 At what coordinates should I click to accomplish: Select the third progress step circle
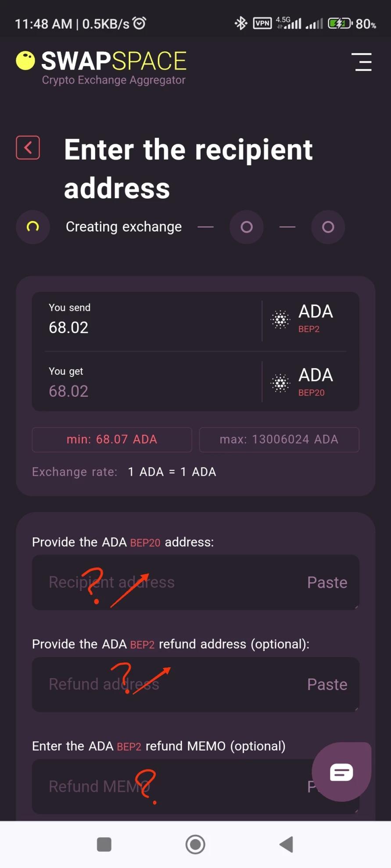tap(328, 227)
